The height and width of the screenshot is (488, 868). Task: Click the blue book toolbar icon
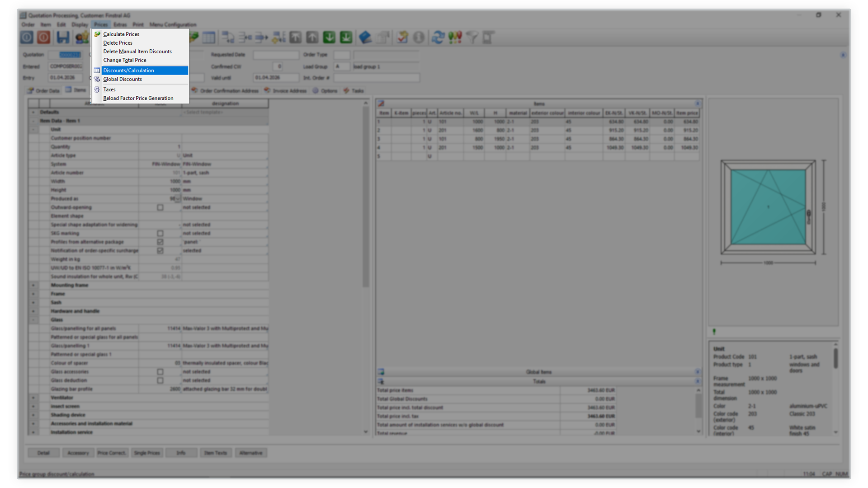[x=365, y=38]
